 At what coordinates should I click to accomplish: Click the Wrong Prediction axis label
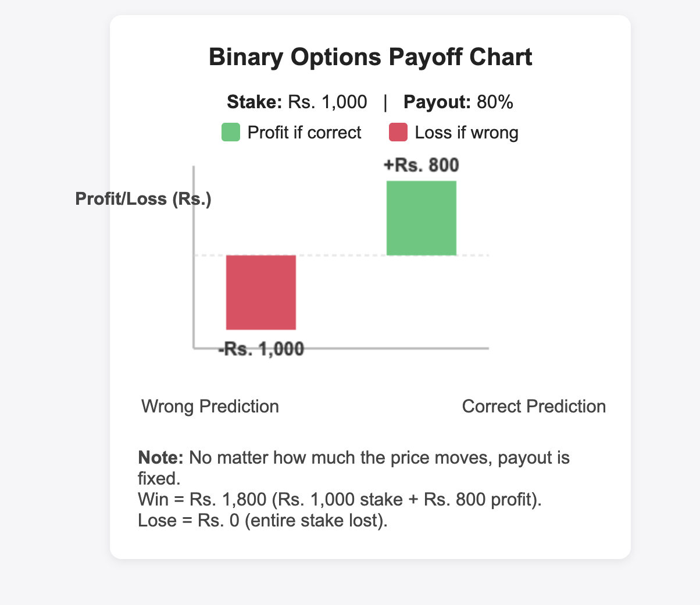(210, 406)
